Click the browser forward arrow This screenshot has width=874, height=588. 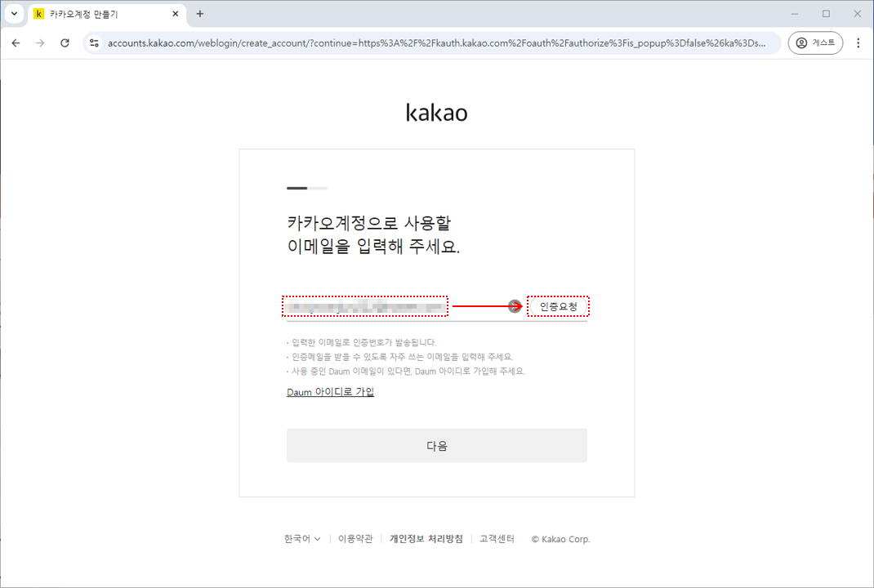(40, 43)
